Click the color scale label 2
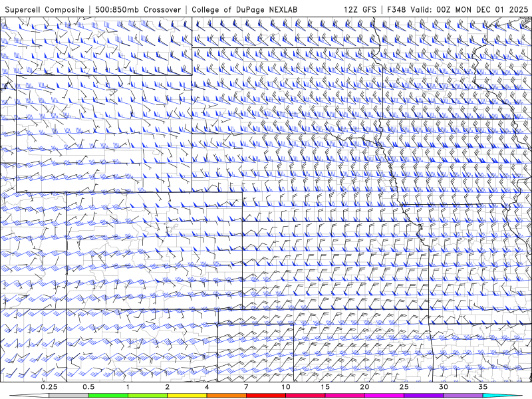Screen dimensions: 532x399 pos(168,387)
